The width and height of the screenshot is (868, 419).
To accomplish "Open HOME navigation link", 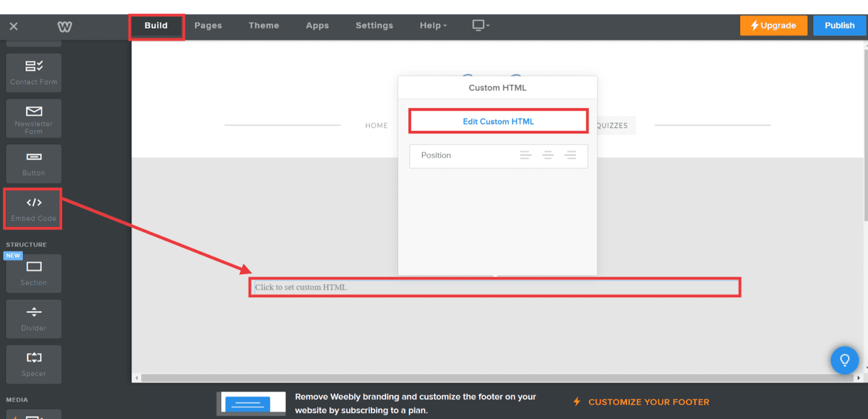I will [x=376, y=125].
